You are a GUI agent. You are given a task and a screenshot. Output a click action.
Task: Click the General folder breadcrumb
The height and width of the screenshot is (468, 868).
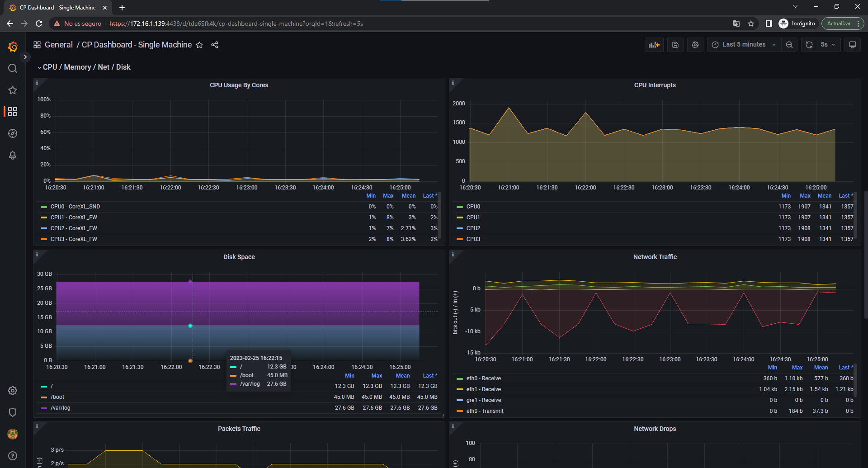point(59,45)
